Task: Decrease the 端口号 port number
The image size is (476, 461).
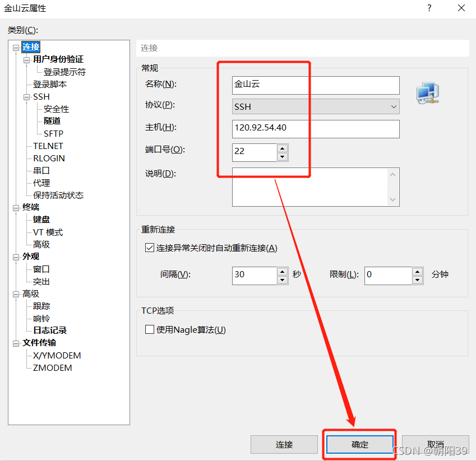Action: click(x=283, y=157)
